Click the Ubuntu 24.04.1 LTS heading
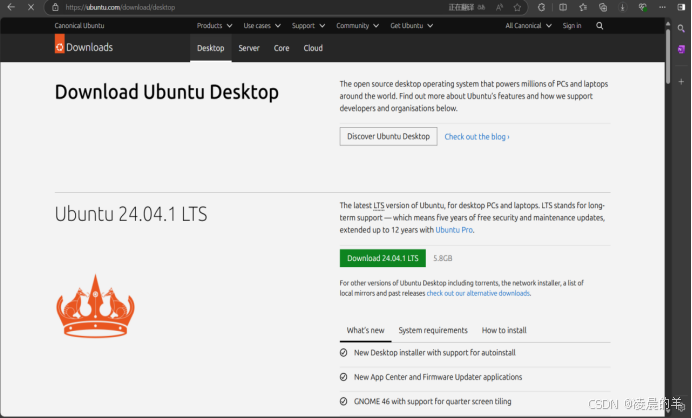692x418 pixels. (x=131, y=214)
